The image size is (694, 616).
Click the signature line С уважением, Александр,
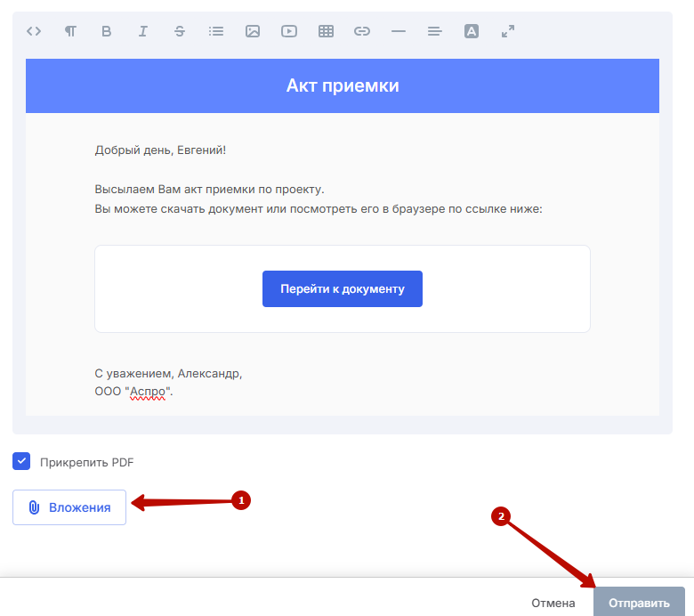[168, 373]
